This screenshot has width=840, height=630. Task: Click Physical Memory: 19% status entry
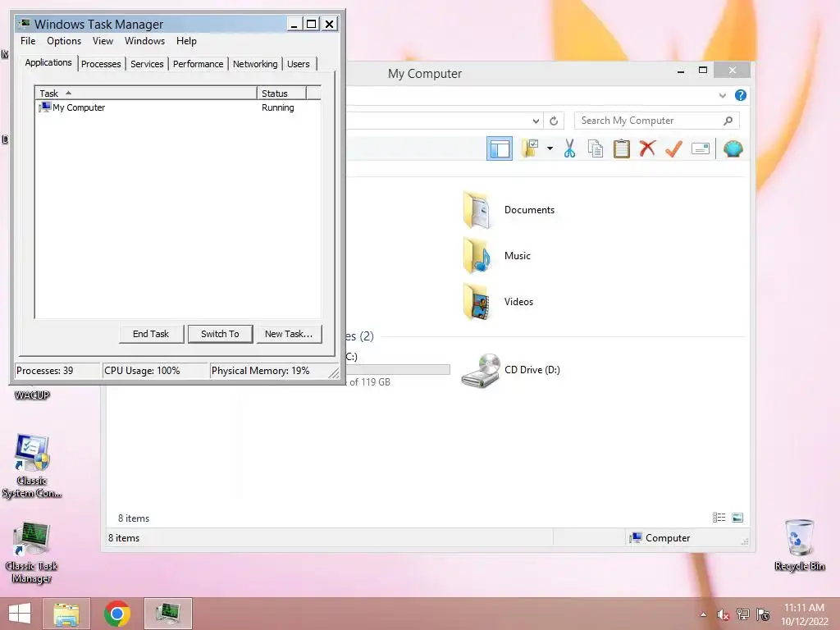coord(268,371)
